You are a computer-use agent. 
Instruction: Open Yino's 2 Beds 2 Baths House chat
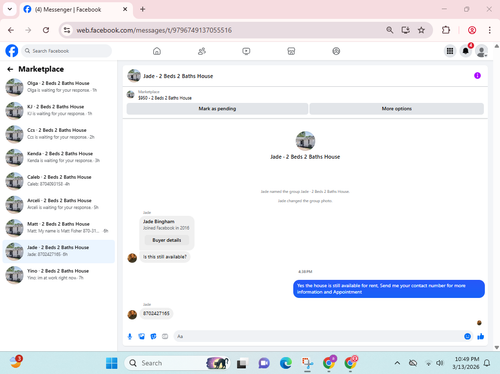[59, 274]
